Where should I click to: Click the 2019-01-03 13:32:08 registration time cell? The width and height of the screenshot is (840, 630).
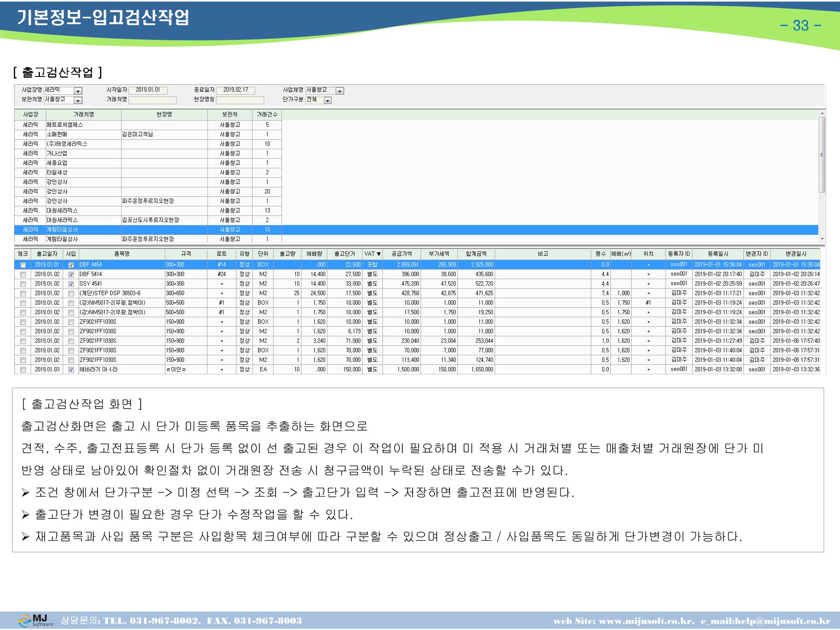pyautogui.click(x=718, y=370)
